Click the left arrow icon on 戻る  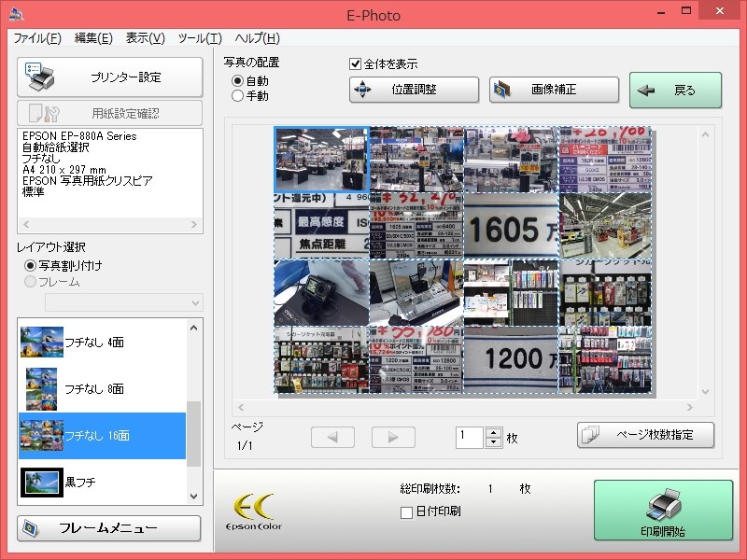tap(646, 90)
